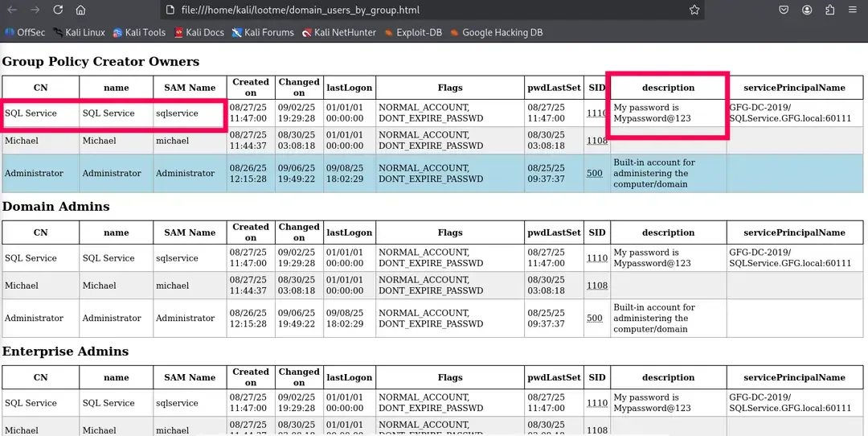Open the Firefox account icon
The image size is (868, 436).
point(807,10)
